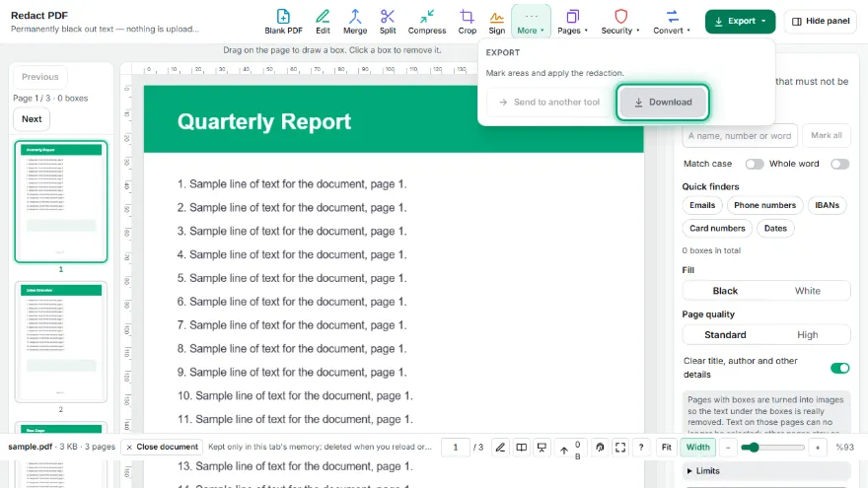Screen dimensions: 868x488
Task: Set page quality to High
Action: [807, 335]
